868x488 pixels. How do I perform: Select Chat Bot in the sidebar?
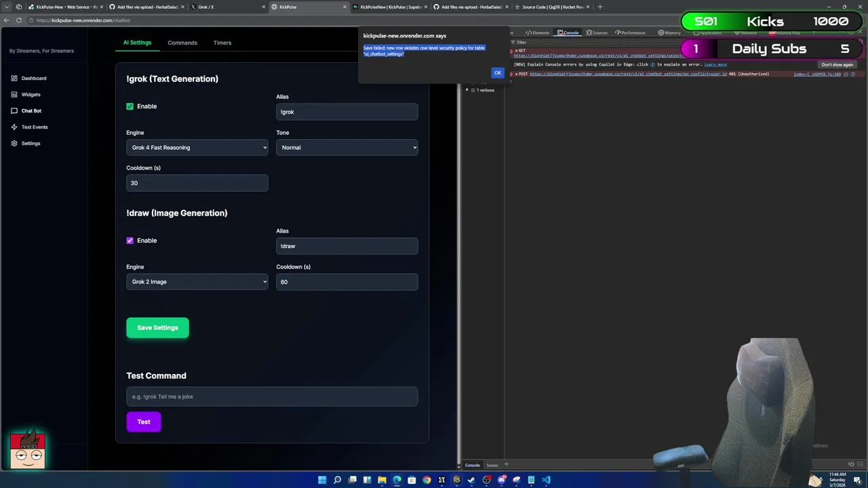click(x=26, y=110)
